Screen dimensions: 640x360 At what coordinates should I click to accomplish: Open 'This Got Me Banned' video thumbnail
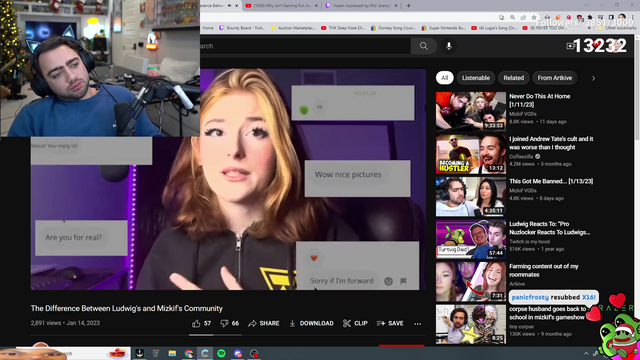tap(471, 196)
